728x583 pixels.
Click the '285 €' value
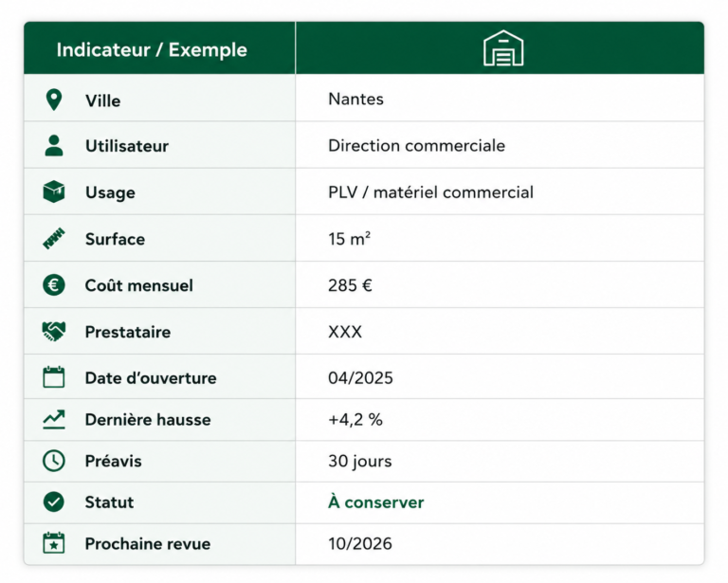click(x=350, y=285)
